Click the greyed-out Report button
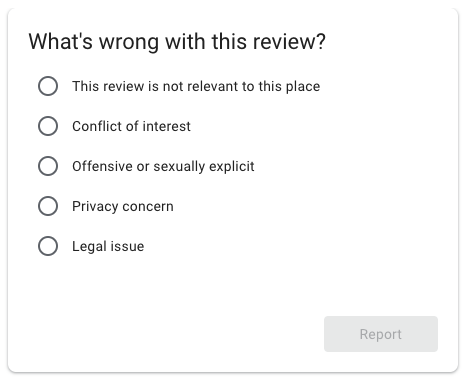Viewport: 467px width, 379px height. [381, 334]
